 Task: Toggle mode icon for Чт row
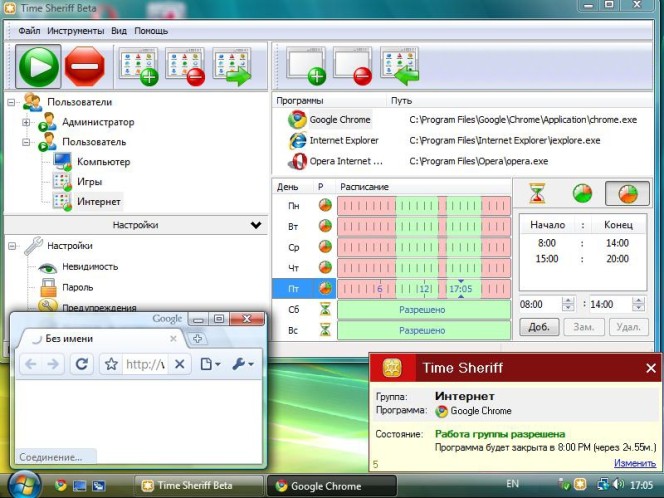coord(325,268)
